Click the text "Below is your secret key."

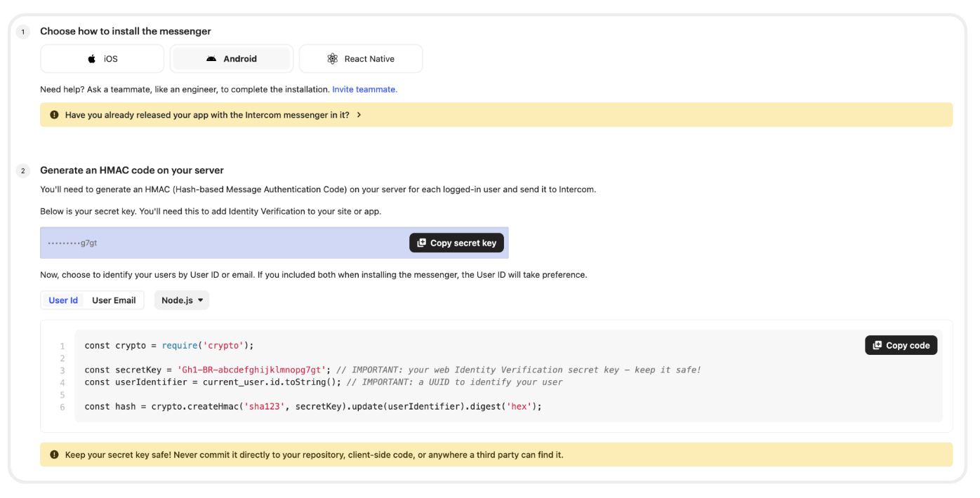point(88,211)
